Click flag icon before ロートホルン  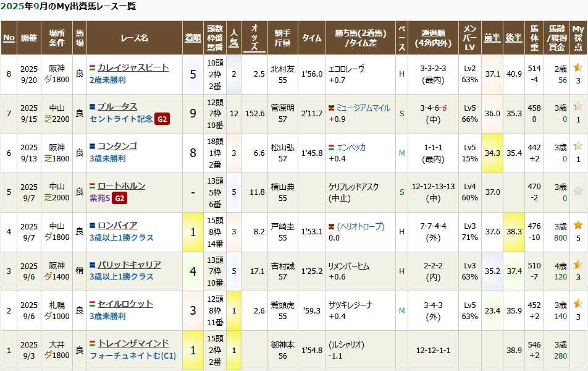(92, 186)
